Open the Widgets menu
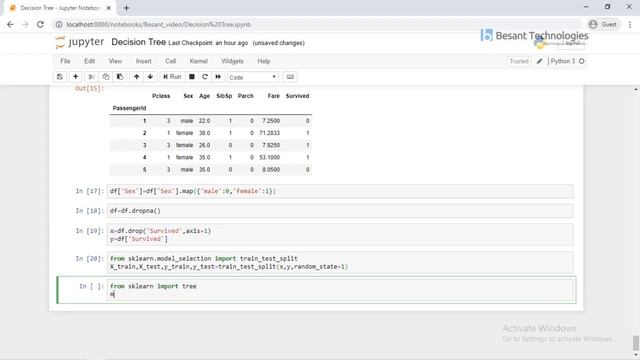 point(232,61)
